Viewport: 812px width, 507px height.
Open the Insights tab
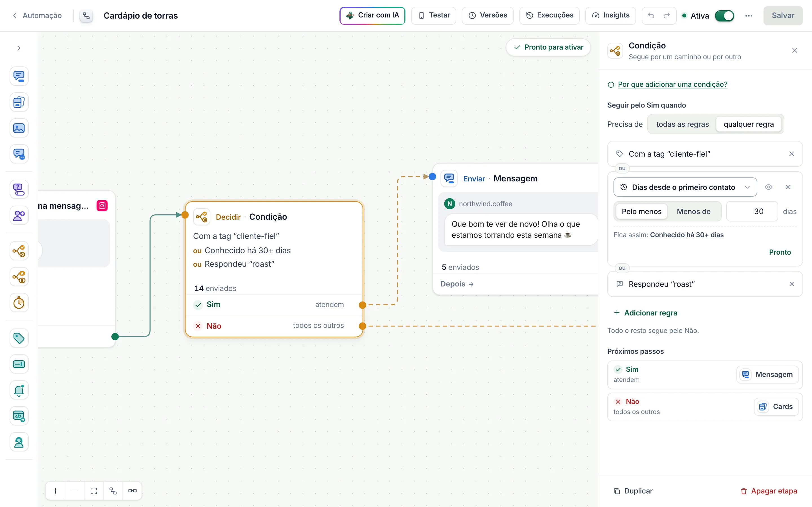(x=610, y=15)
